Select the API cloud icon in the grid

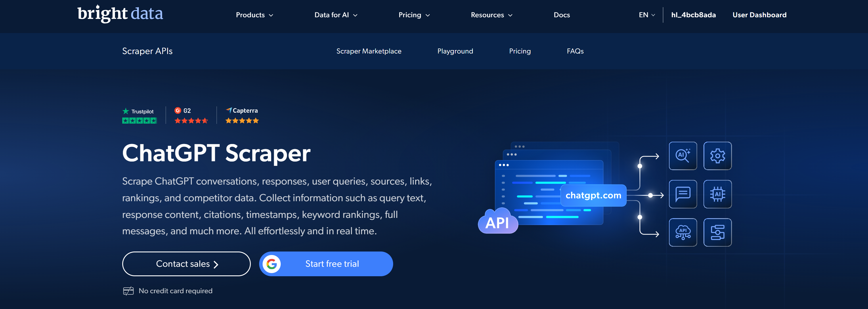tap(683, 233)
